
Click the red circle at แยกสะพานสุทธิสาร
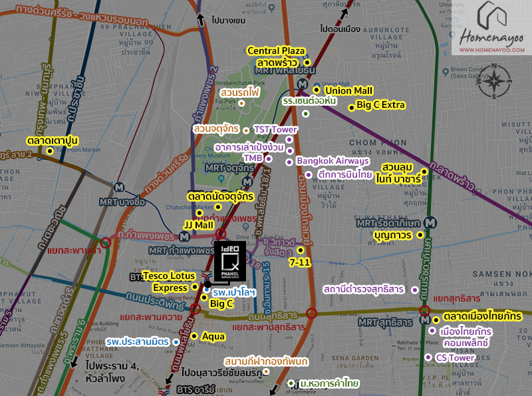(x=311, y=313)
